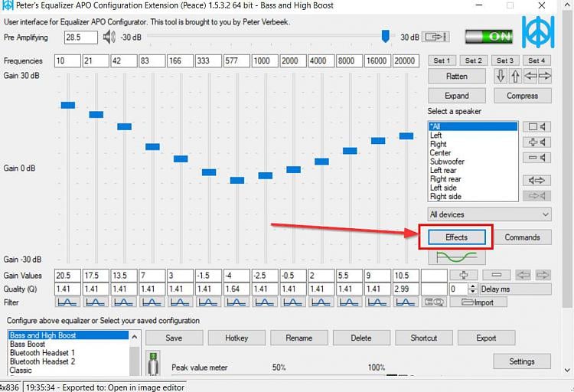Click the configuration list scroll up arrow

(135, 337)
